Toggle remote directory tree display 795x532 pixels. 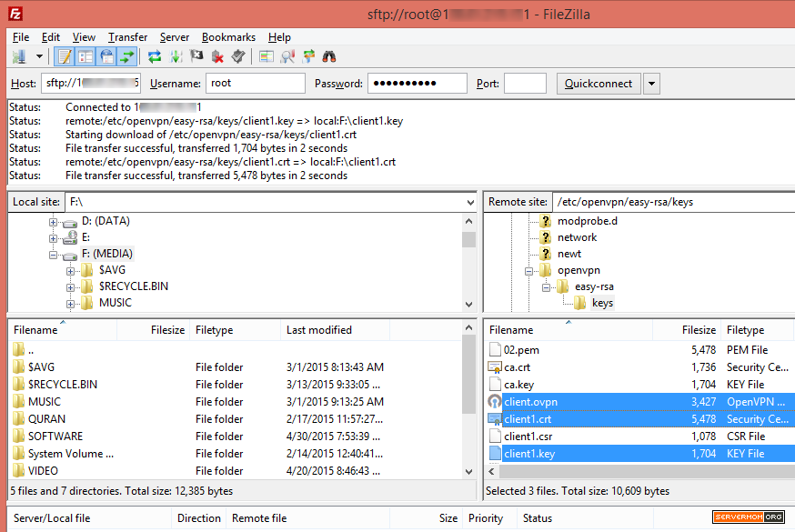click(106, 56)
